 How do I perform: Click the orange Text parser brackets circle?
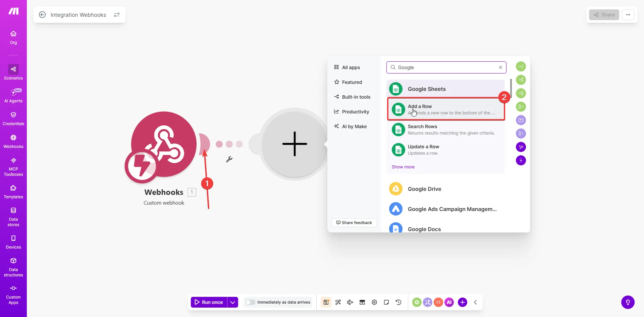pos(438,302)
